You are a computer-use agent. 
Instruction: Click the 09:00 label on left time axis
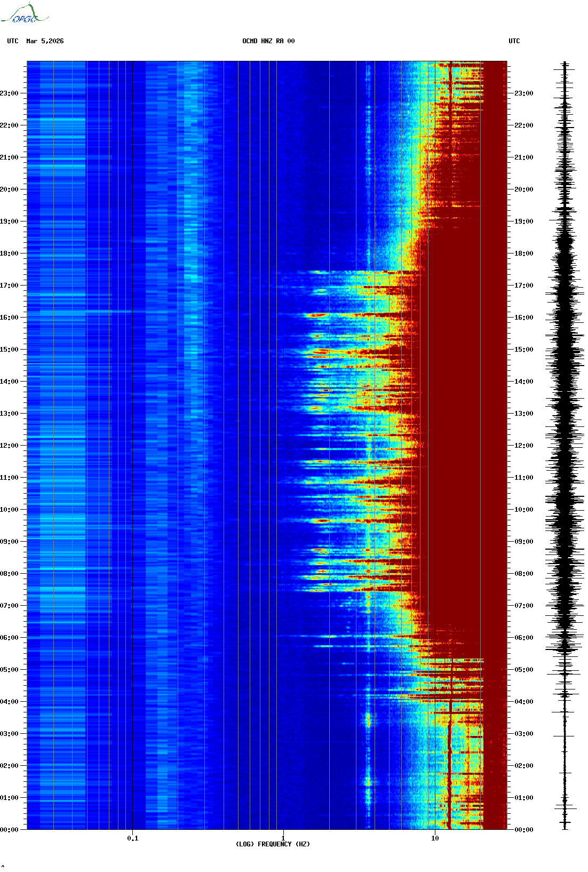[x=9, y=542]
